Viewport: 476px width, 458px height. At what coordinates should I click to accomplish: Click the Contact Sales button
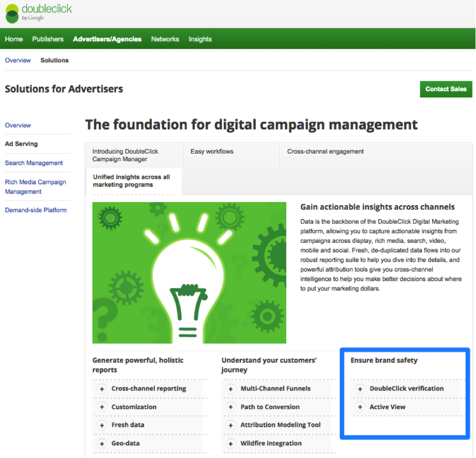point(446,89)
